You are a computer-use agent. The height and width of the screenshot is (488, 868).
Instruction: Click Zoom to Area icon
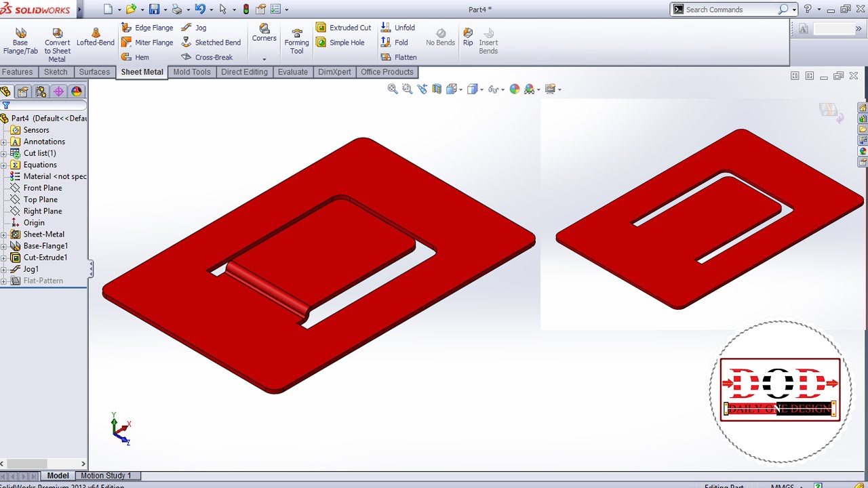tap(407, 89)
